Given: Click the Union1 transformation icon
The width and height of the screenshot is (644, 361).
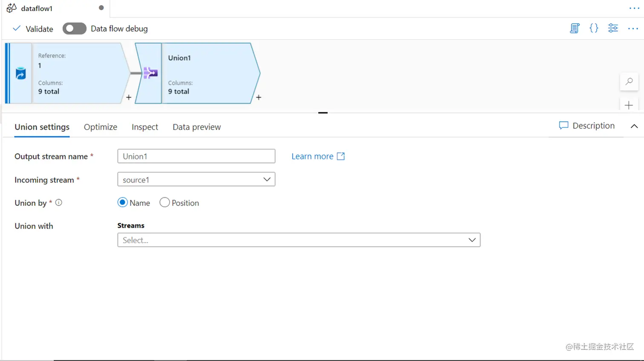Looking at the screenshot, I should pos(150,73).
